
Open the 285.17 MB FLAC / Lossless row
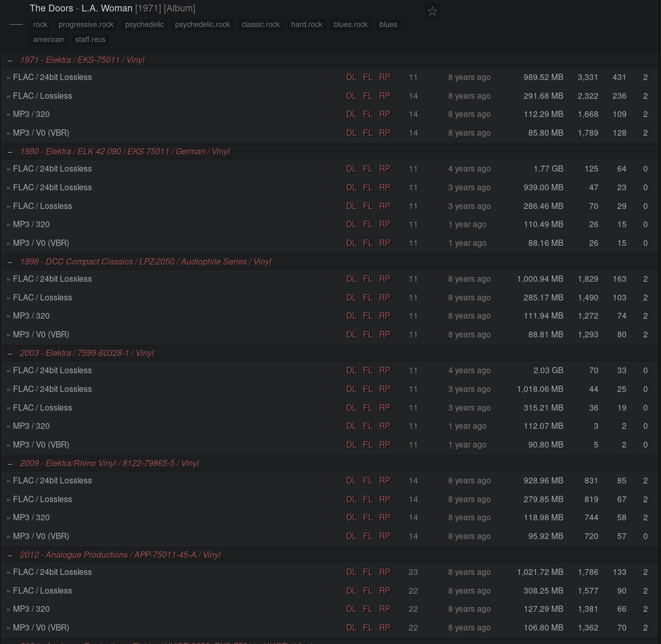[43, 297]
